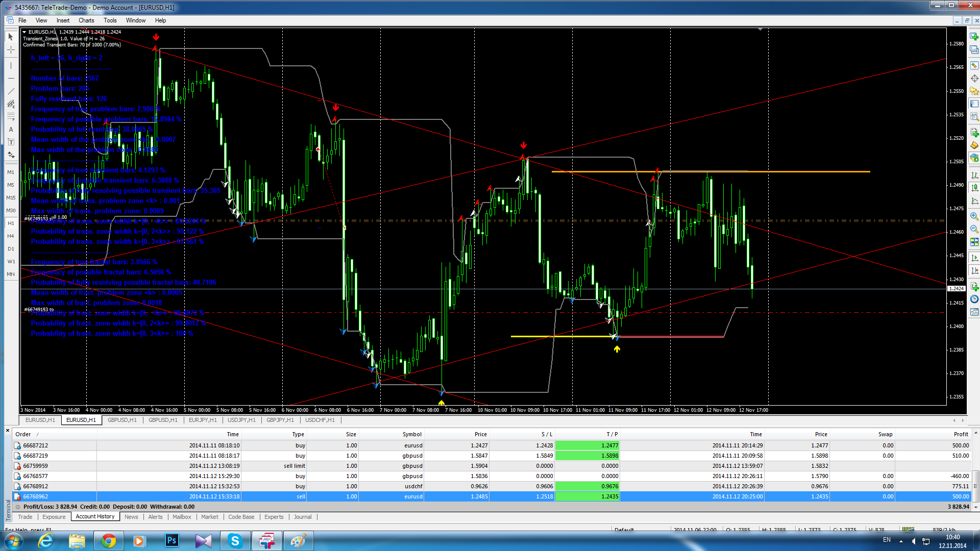
Task: Open the Strategy Tester icon
Action: 974,117
